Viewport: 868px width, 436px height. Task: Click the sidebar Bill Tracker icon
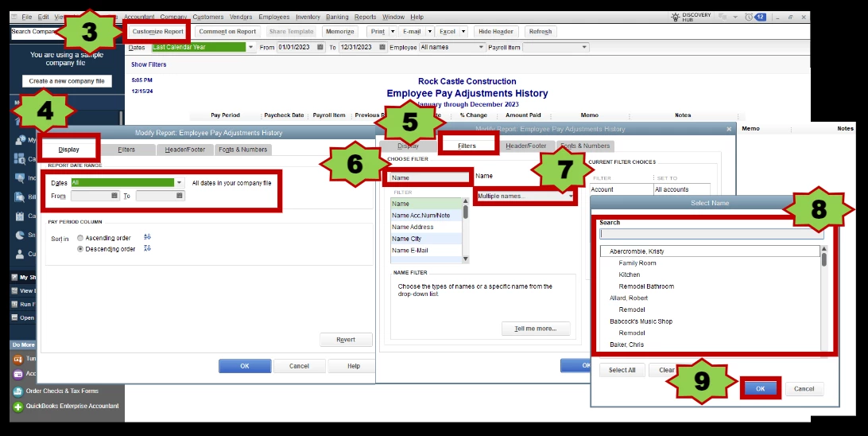[x=19, y=197]
